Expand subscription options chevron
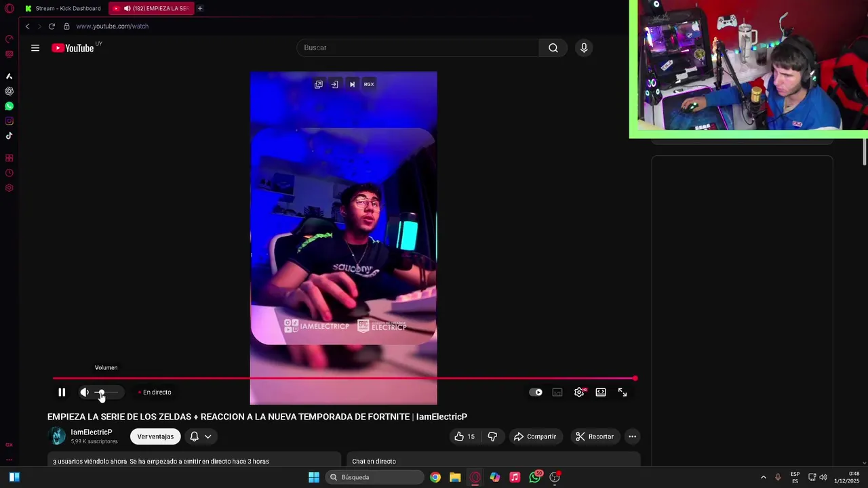This screenshot has height=488, width=868. click(208, 437)
